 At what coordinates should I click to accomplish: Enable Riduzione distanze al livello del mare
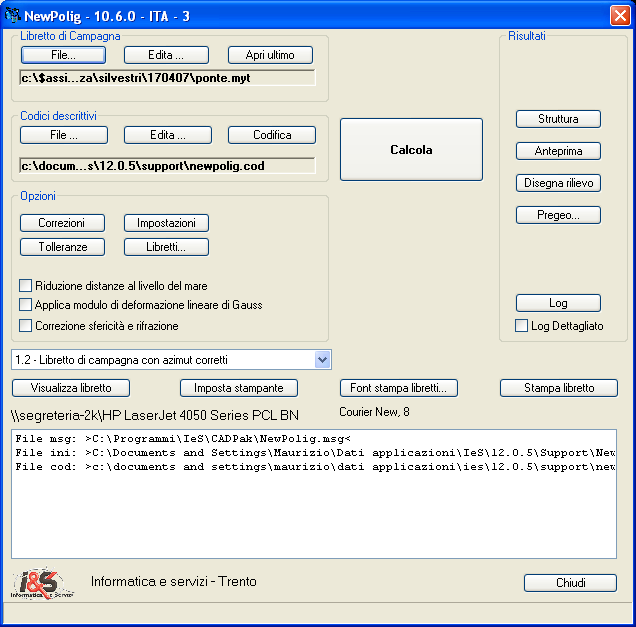(x=26, y=285)
